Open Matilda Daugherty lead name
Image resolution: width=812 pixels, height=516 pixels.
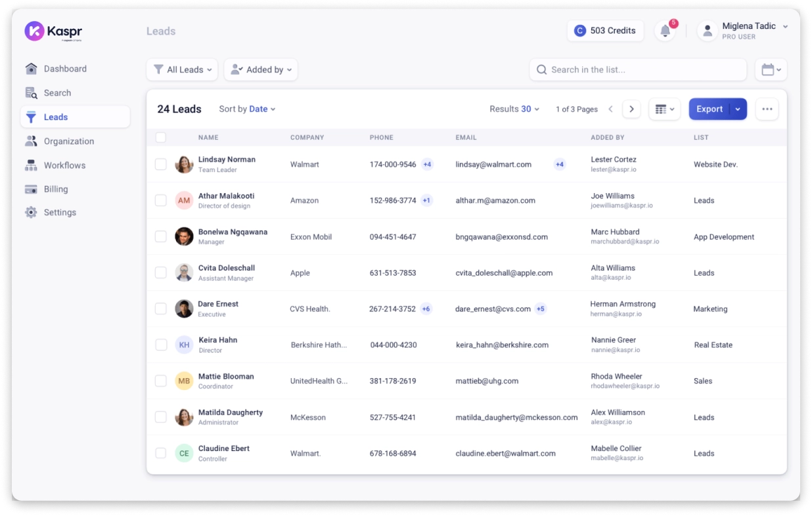tap(231, 412)
